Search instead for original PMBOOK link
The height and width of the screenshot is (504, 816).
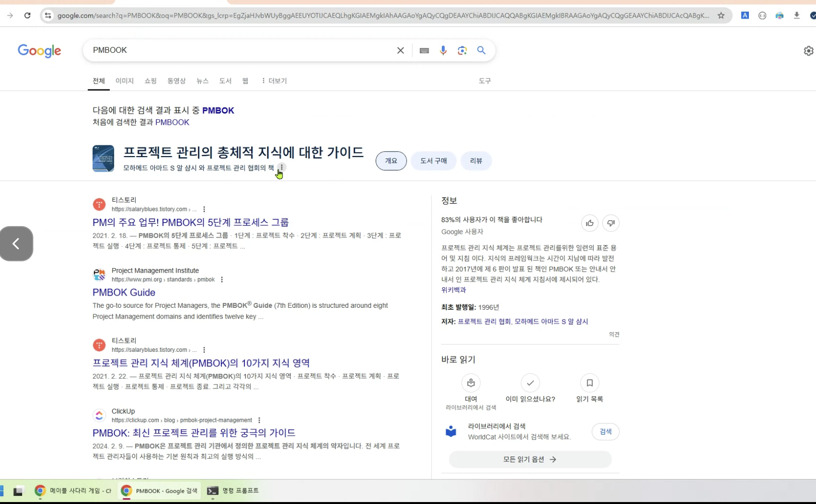172,122
